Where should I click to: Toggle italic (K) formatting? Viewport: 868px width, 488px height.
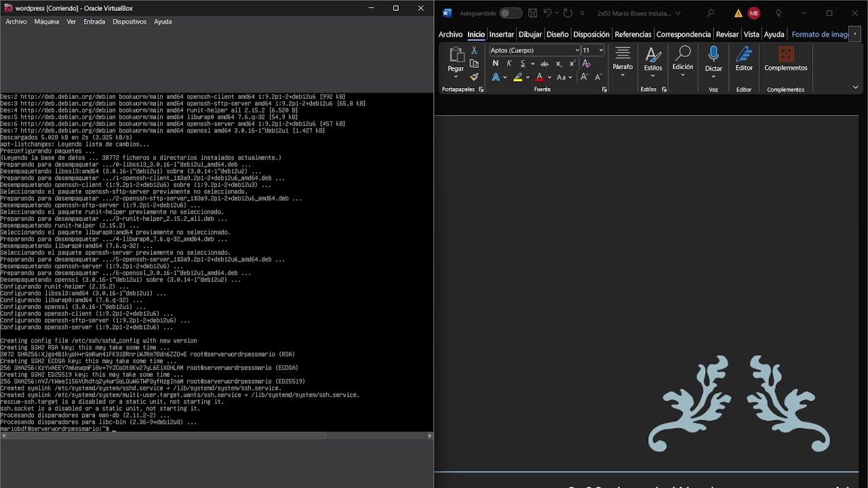click(509, 64)
